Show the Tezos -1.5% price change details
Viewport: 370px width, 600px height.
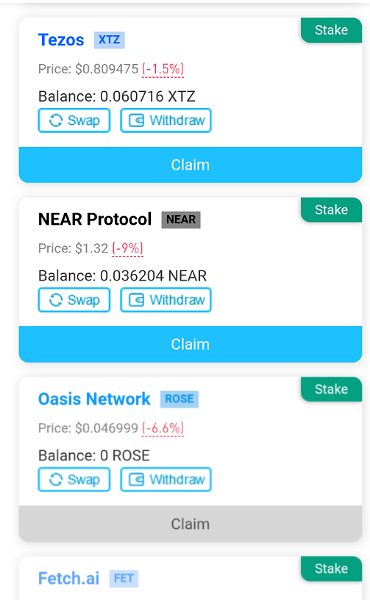(163, 69)
